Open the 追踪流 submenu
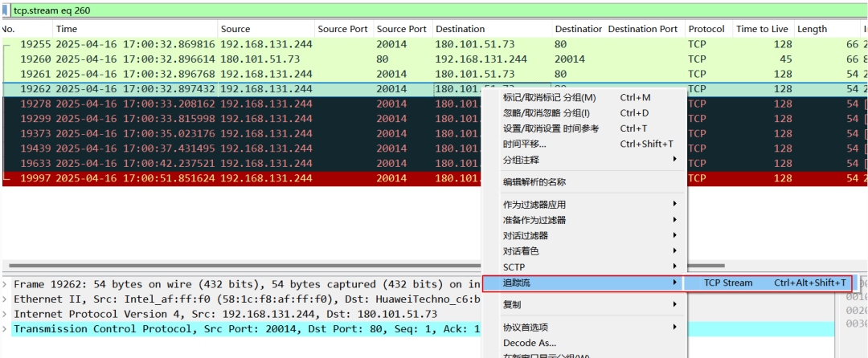868x358 pixels. (x=583, y=283)
